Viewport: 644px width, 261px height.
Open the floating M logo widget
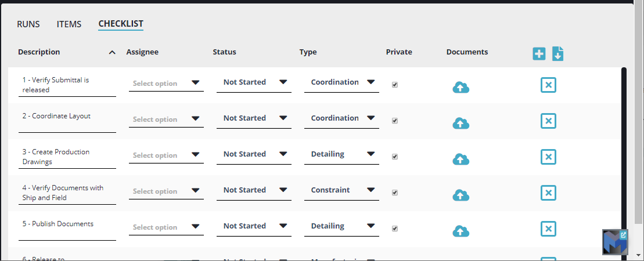tap(615, 242)
